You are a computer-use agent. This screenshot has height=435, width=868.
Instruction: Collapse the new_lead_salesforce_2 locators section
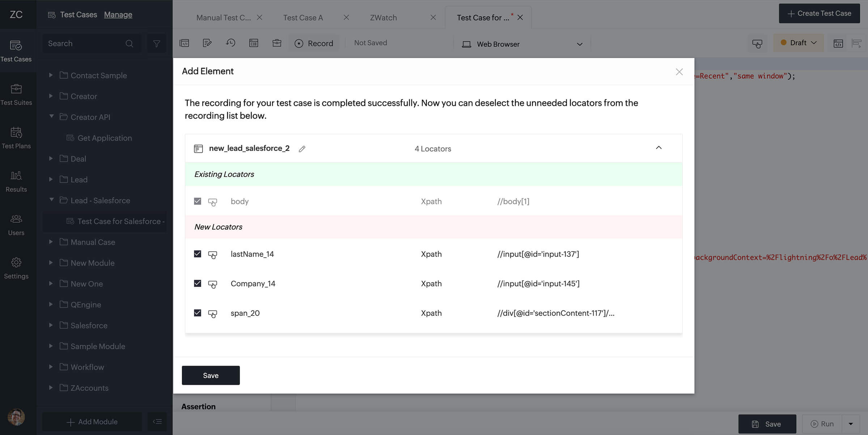[x=659, y=148]
